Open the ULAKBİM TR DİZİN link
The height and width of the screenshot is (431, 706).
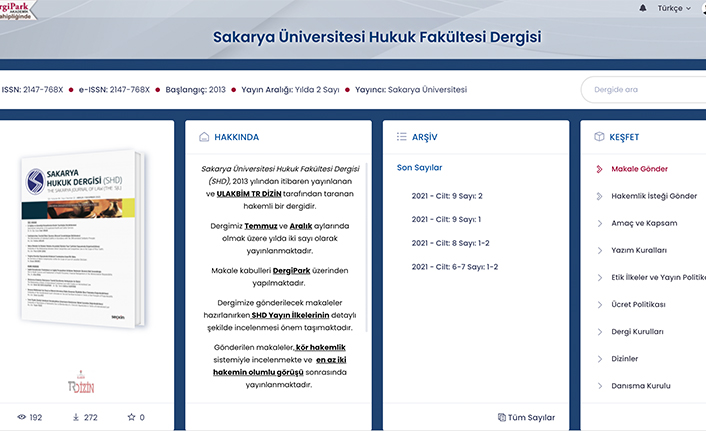[249, 194]
